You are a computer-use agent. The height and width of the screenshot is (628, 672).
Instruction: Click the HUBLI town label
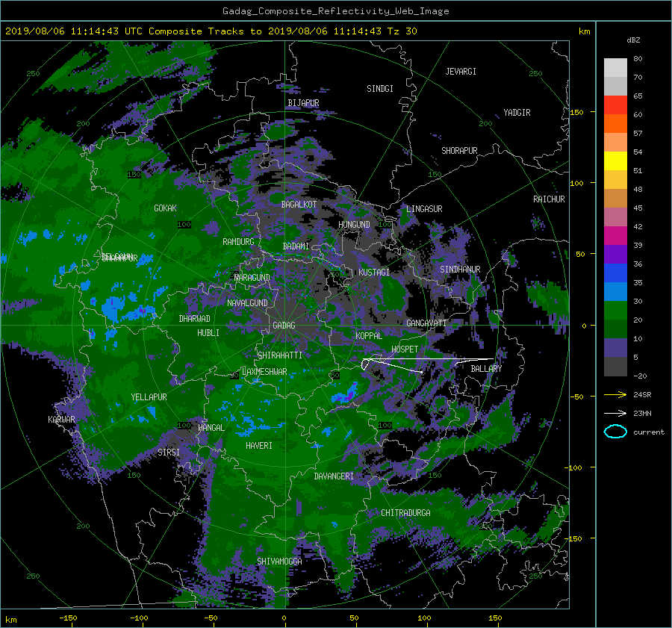coord(208,333)
